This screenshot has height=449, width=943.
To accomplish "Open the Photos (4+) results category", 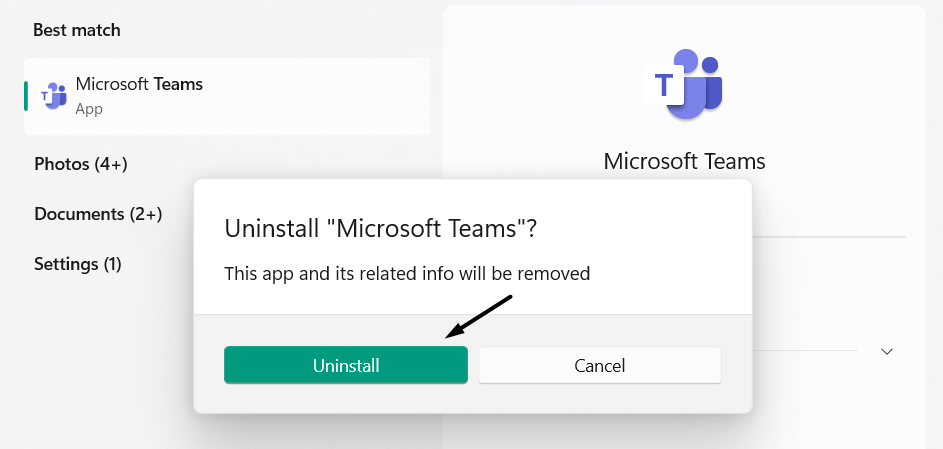I will [x=81, y=164].
